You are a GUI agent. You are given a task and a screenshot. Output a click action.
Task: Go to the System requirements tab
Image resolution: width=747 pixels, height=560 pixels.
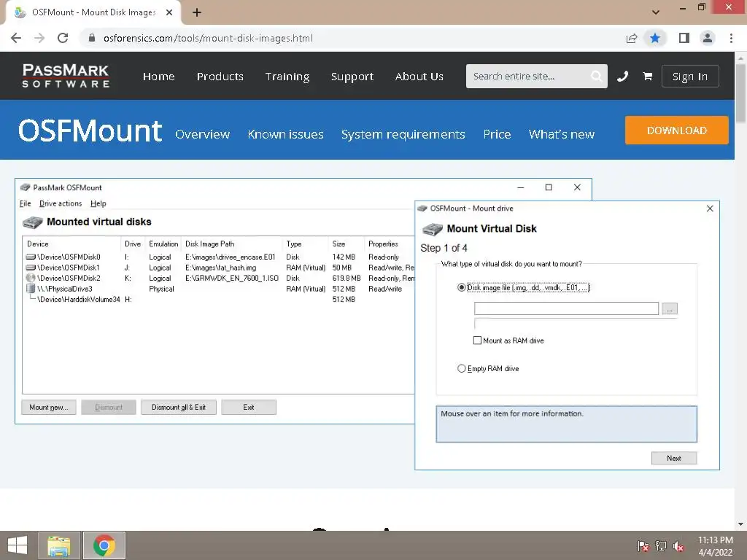pyautogui.click(x=403, y=134)
